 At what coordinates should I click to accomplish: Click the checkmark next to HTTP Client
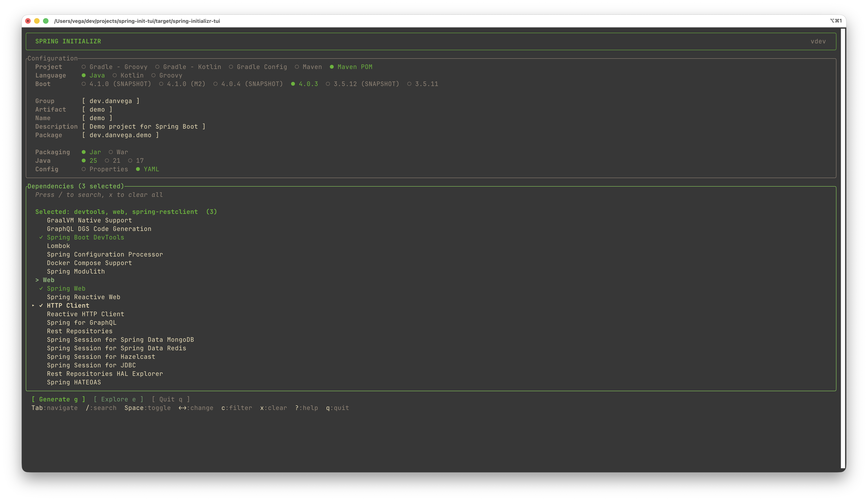click(x=41, y=306)
